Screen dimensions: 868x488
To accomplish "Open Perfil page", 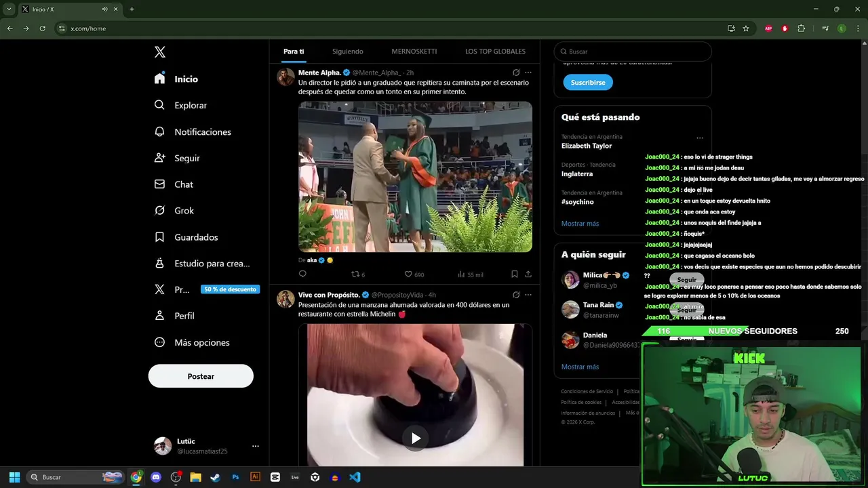I will [174, 316].
